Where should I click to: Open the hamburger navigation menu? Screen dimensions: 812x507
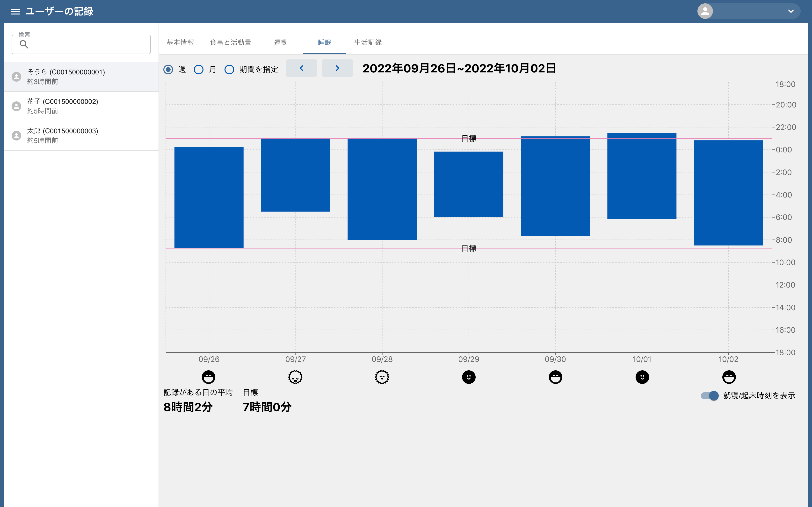coord(15,11)
